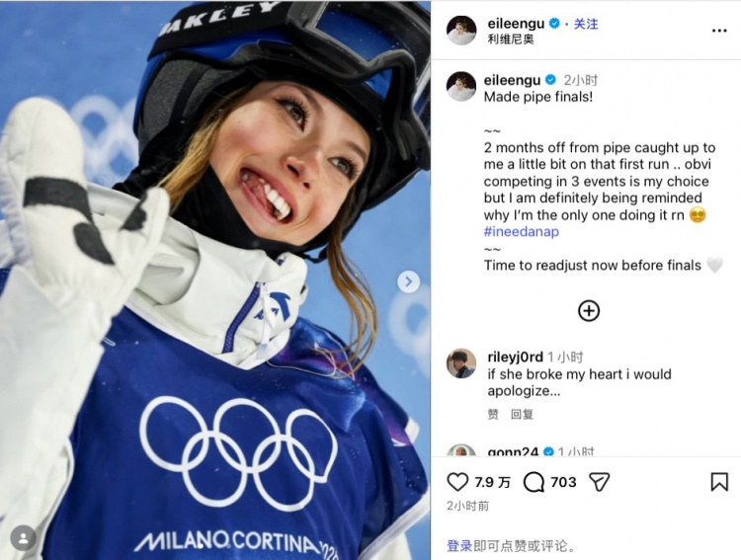Open rileyj0rd's profile name
The image size is (741, 560).
click(x=515, y=357)
